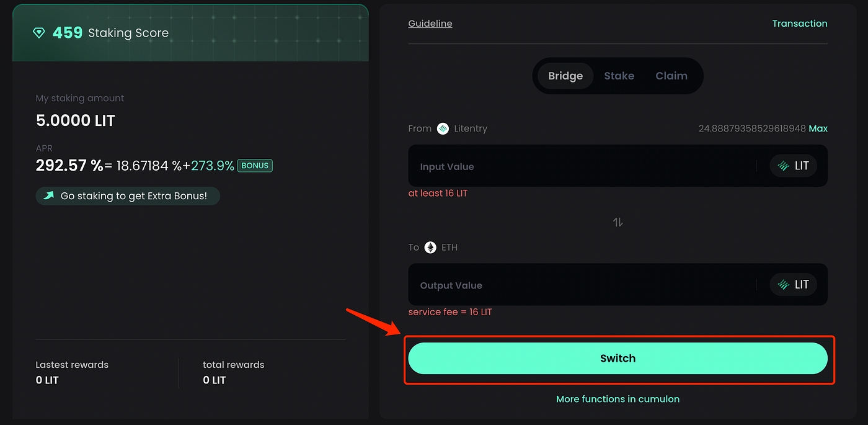Select the Bridge tab

point(565,76)
